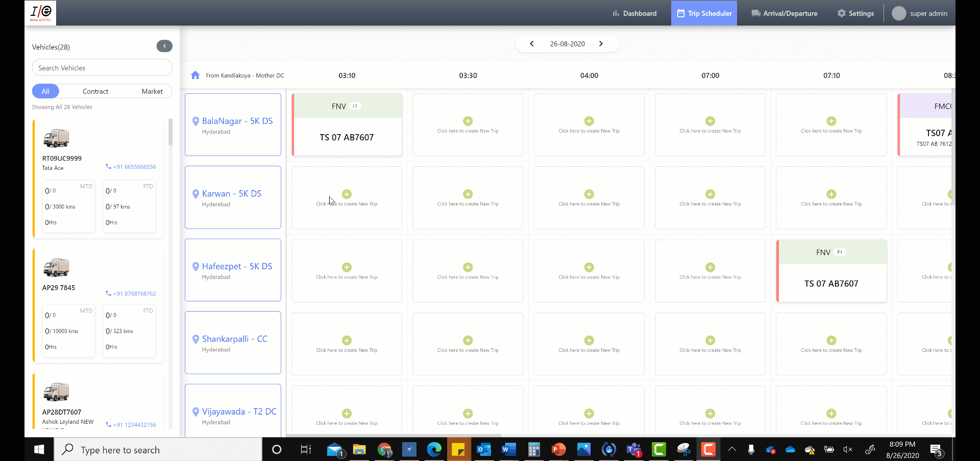Open the FNV trip card for TS 07 AB7607
Image resolution: width=980 pixels, height=461 pixels.
tap(347, 124)
